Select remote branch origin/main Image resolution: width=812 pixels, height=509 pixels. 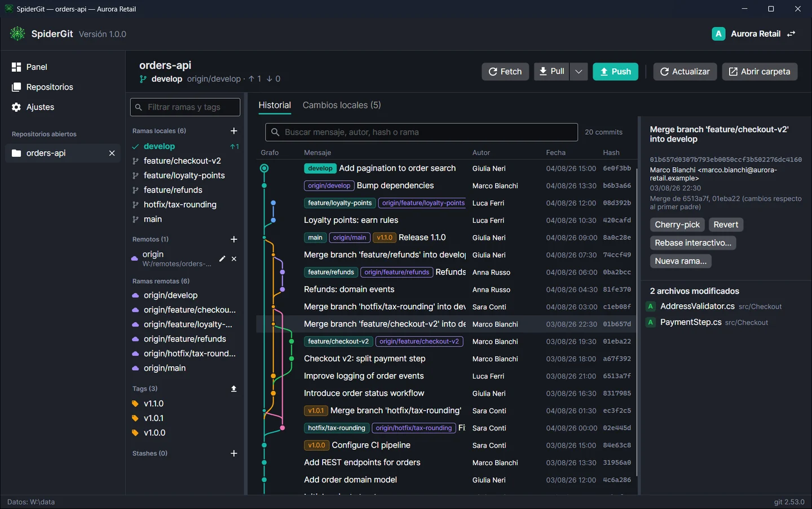pyautogui.click(x=186, y=368)
